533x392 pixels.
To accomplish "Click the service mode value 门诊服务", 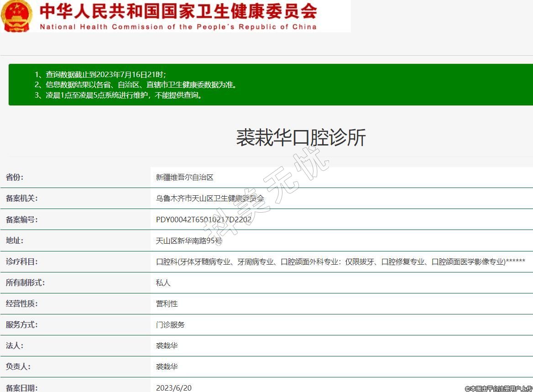I will click(x=170, y=325).
